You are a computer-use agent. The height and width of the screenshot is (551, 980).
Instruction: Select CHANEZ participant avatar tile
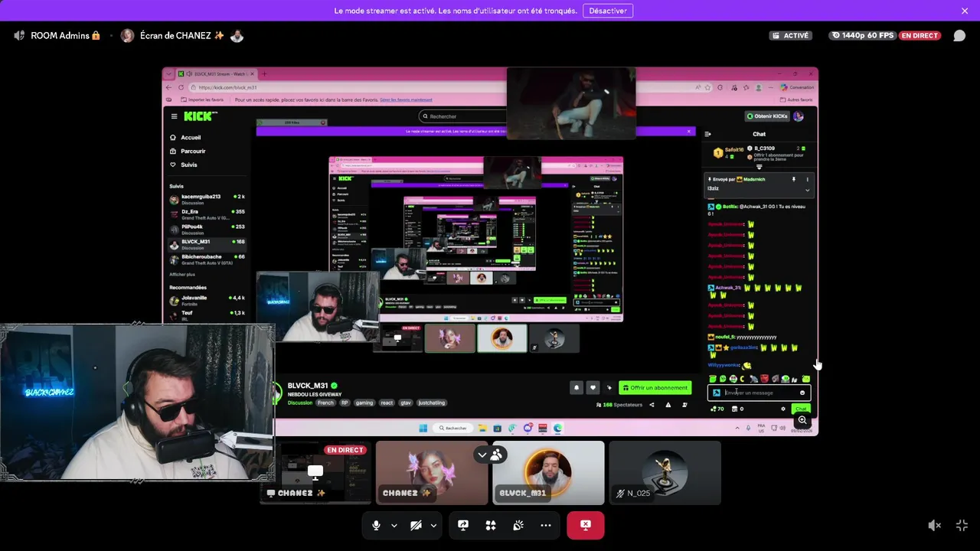(x=432, y=472)
